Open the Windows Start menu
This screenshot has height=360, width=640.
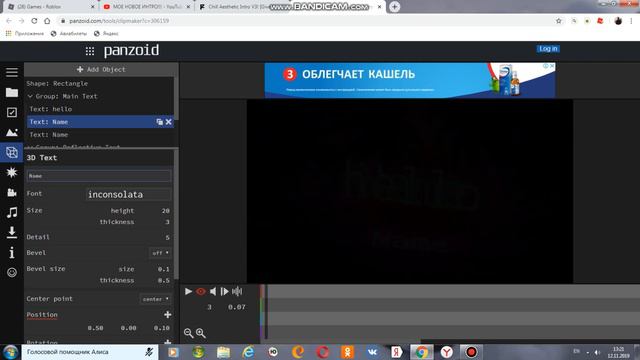click(x=10, y=352)
